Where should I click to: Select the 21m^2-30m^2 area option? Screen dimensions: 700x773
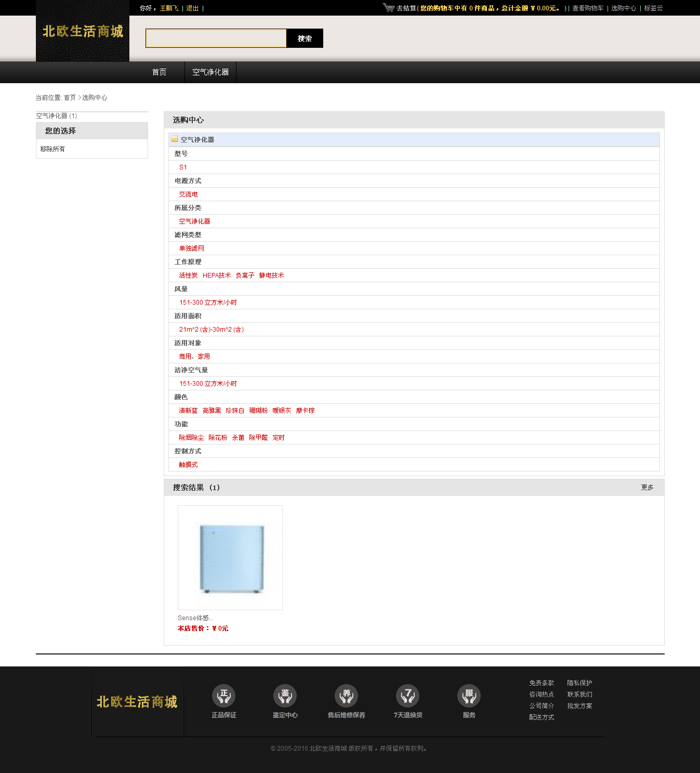tap(211, 329)
